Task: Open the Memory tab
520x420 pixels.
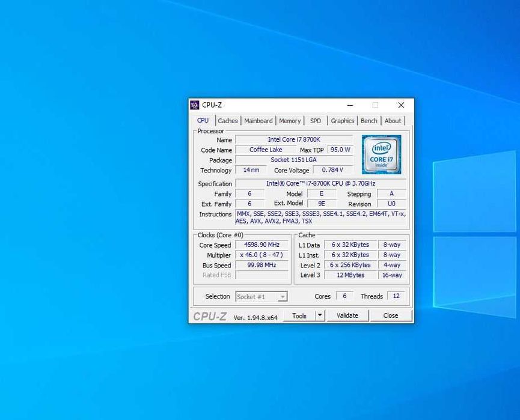Action: click(290, 121)
